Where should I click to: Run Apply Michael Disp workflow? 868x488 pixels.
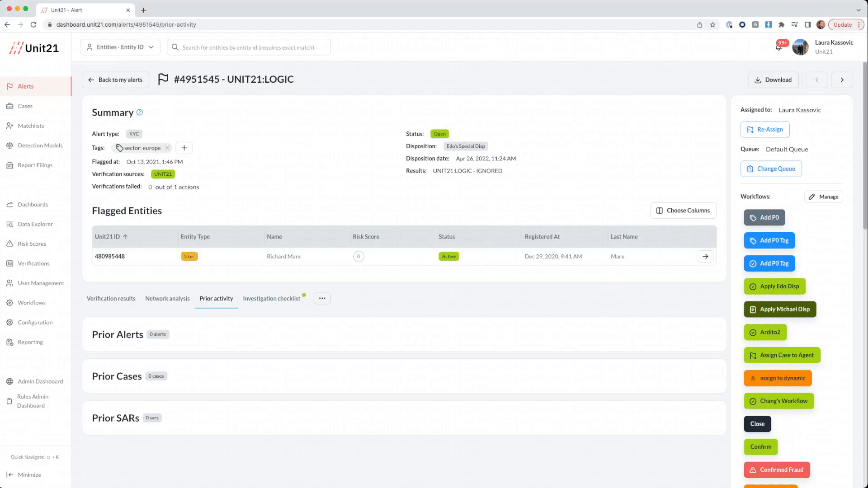click(x=780, y=310)
